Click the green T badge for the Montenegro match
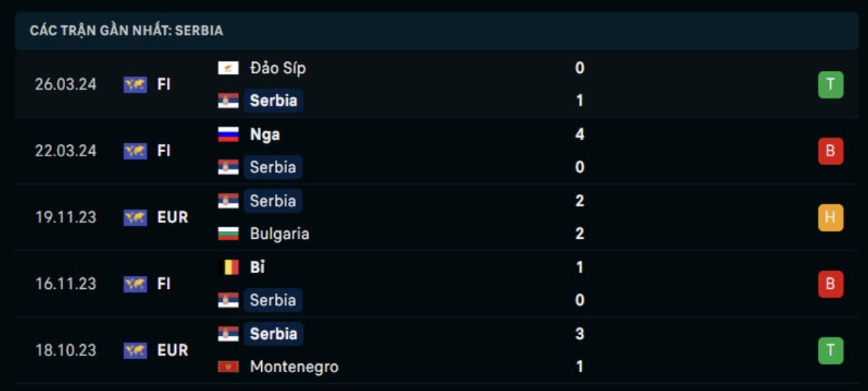868x391 pixels. coord(830,351)
